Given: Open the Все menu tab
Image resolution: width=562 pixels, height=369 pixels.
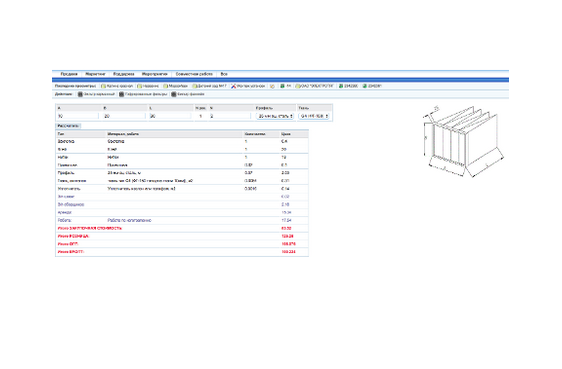Looking at the screenshot, I should (224, 74).
